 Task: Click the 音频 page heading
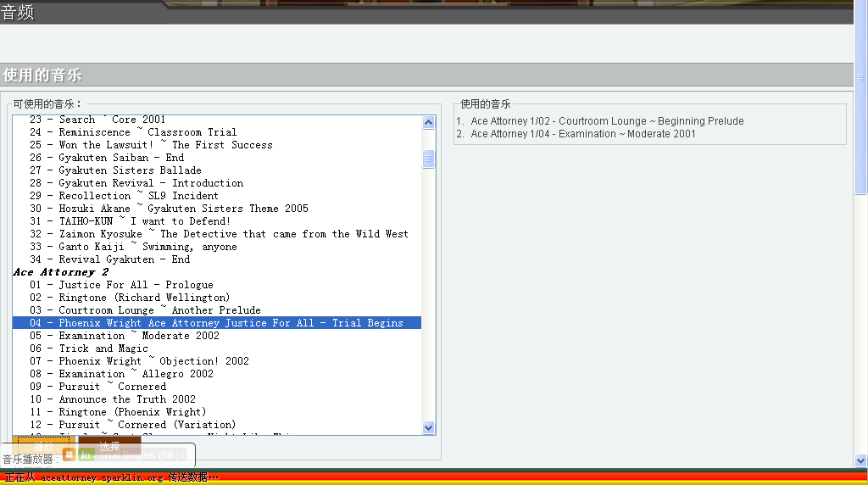coord(18,12)
